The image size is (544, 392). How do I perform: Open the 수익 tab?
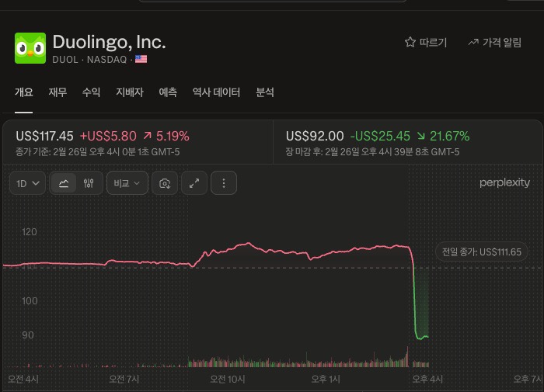coord(91,92)
